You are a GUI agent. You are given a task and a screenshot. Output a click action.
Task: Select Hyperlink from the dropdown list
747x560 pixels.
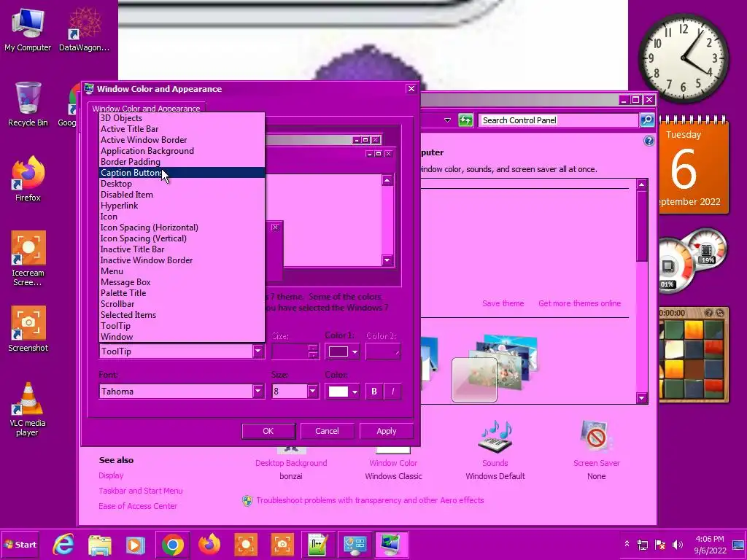[182, 206]
